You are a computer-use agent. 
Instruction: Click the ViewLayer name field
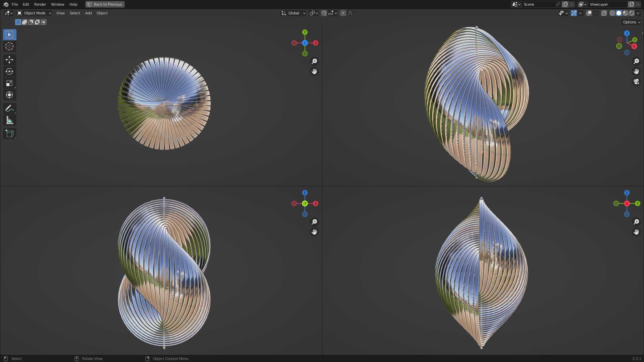coord(608,4)
